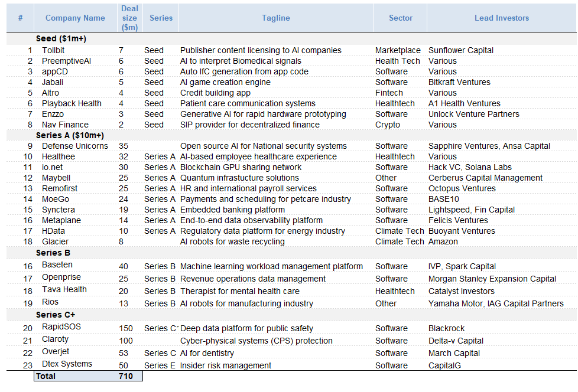Viewport: 578px width, 392px height.
Task: Select RapidSOS deal size '150'
Action: 126,329
